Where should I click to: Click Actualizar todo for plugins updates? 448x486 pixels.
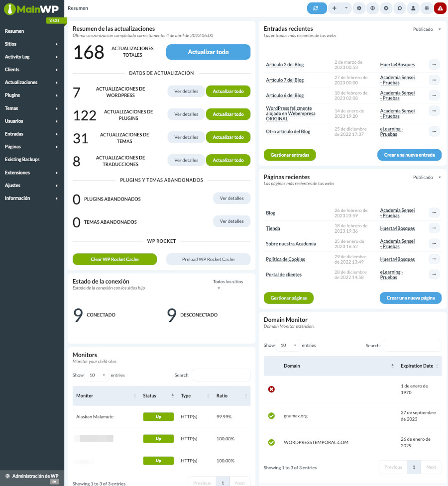pyautogui.click(x=228, y=114)
